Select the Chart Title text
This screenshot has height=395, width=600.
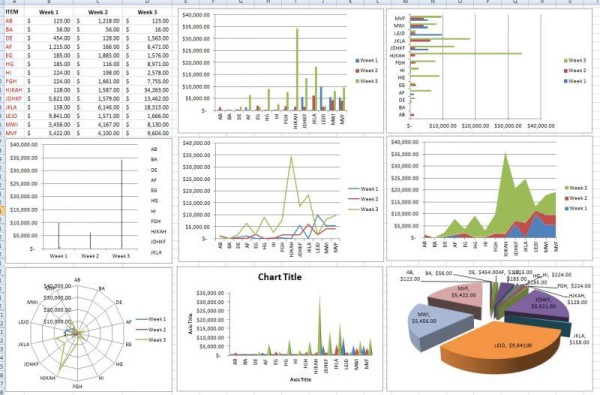[280, 277]
